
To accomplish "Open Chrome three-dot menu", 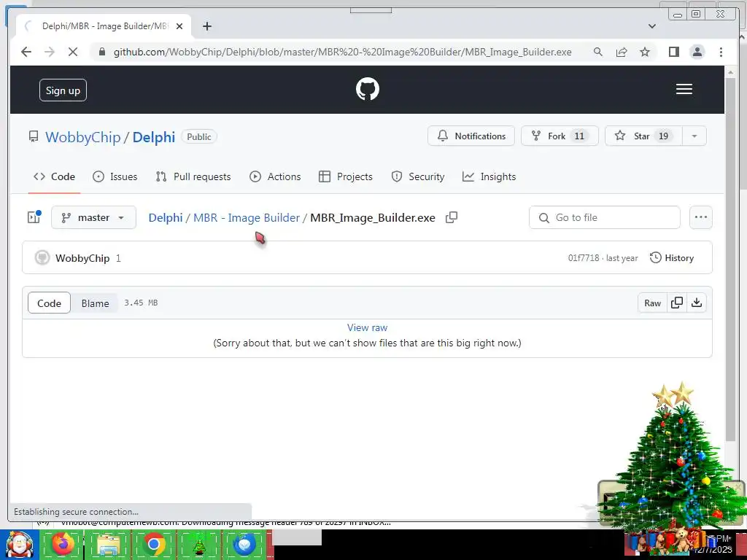I will pos(721,52).
